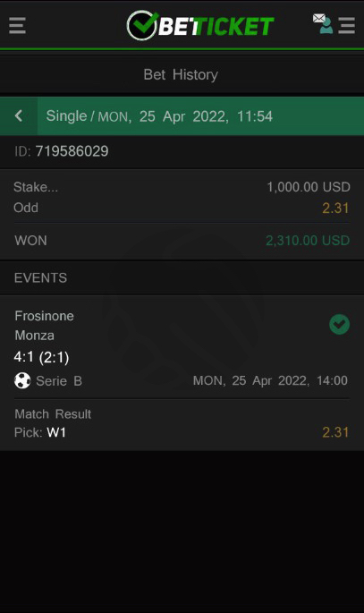Open the messages envelope icon
364x613 pixels.
[318, 18]
